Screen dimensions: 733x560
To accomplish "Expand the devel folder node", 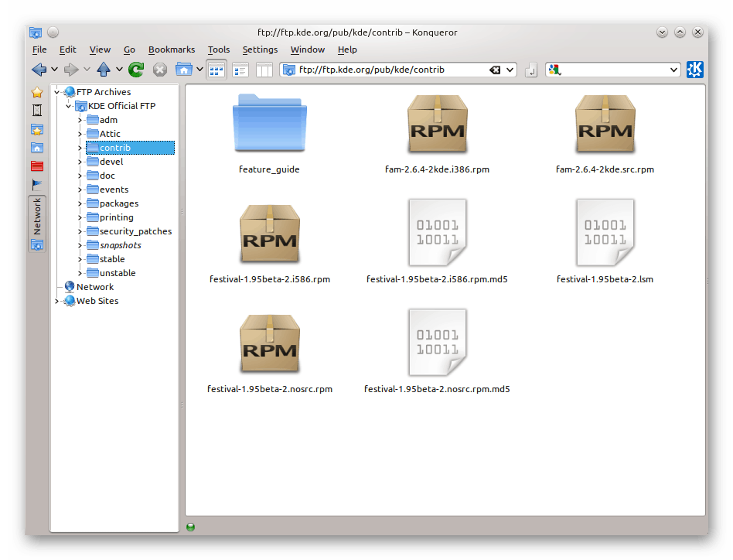I will (x=80, y=162).
